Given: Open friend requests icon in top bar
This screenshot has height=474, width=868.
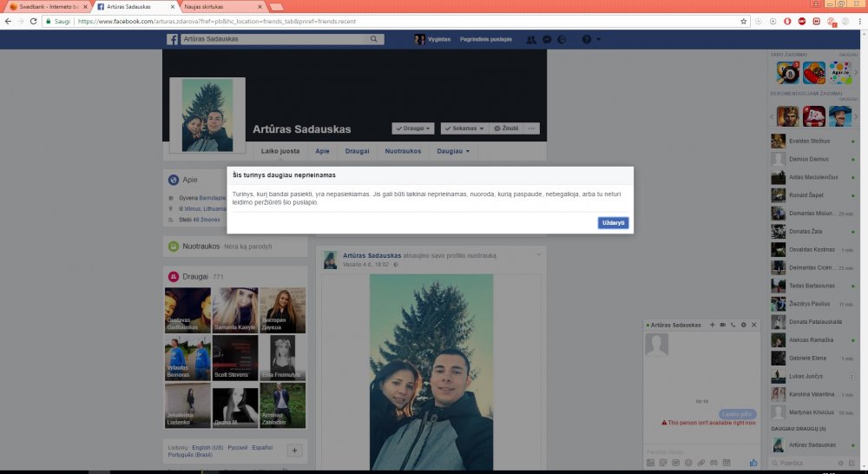Looking at the screenshot, I should [x=531, y=39].
